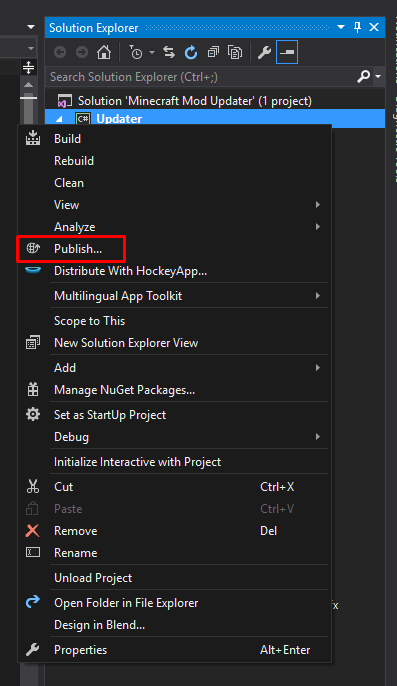Expand the Add submenu
This screenshot has height=686, width=397.
pyautogui.click(x=175, y=368)
